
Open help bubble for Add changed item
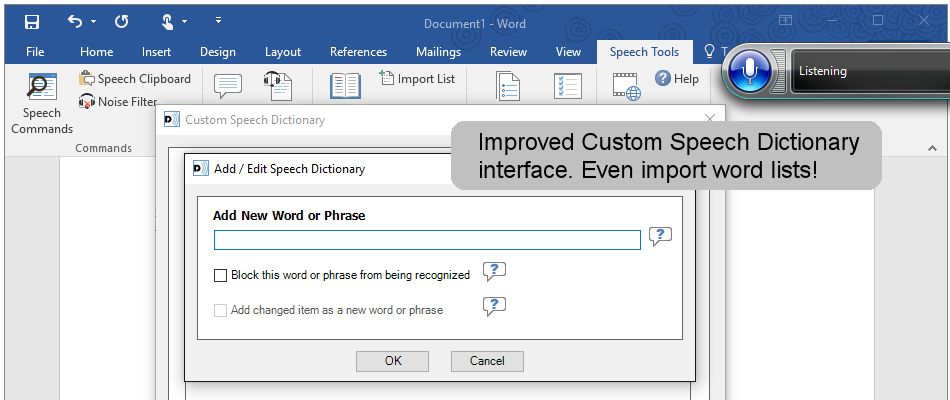(494, 307)
